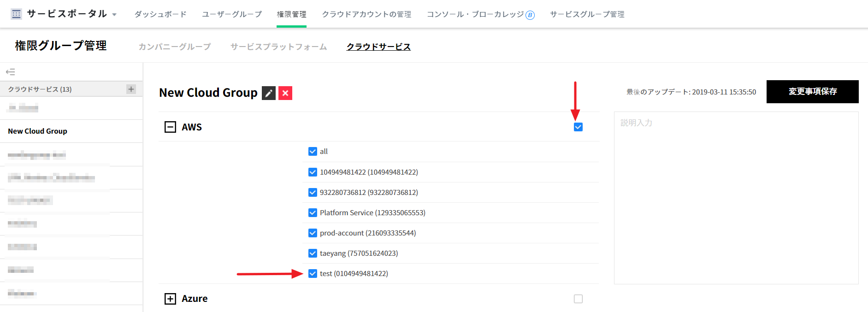Click the red X delete group icon
Image resolution: width=868 pixels, height=312 pixels.
pos(285,93)
